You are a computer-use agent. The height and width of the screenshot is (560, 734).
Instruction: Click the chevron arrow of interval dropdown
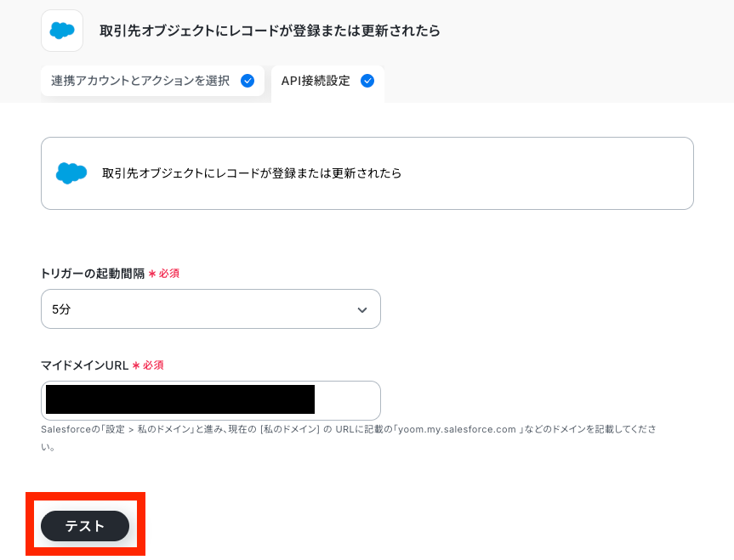[x=361, y=309]
